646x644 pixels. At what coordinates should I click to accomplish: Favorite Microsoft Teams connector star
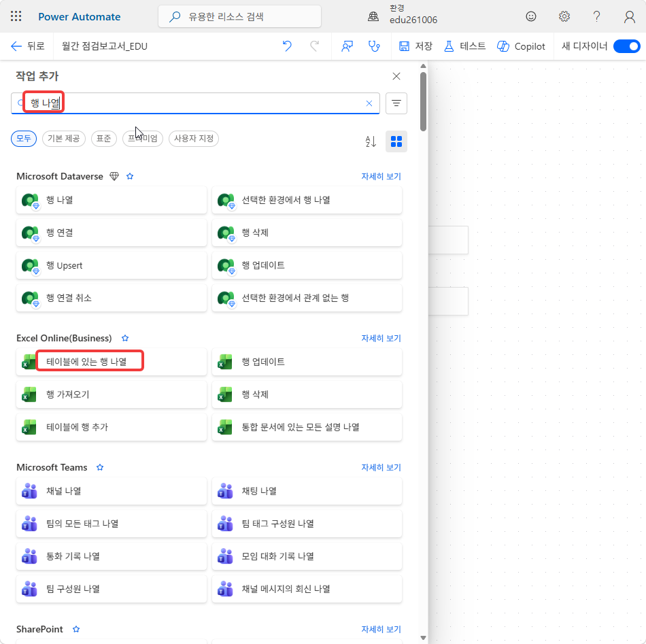point(100,468)
